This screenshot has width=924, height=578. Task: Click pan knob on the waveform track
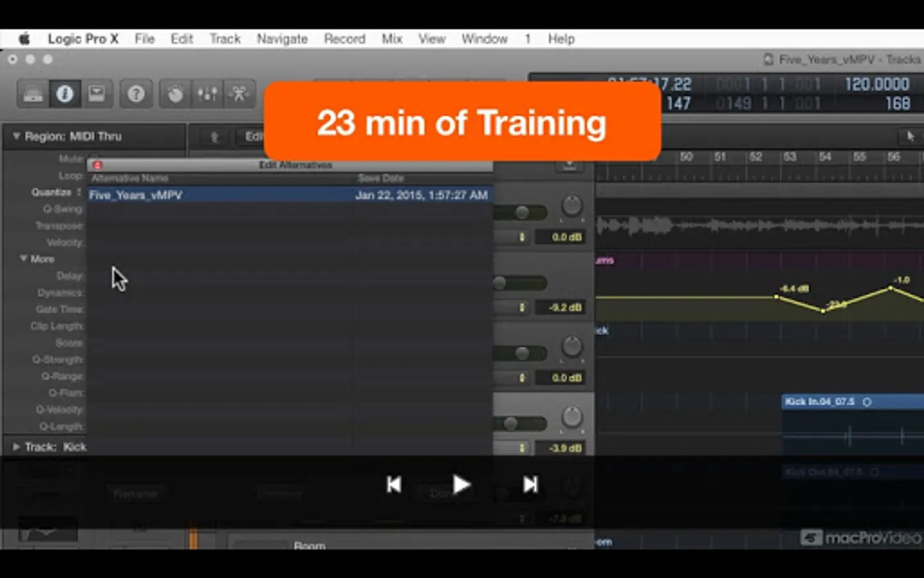[x=571, y=206]
